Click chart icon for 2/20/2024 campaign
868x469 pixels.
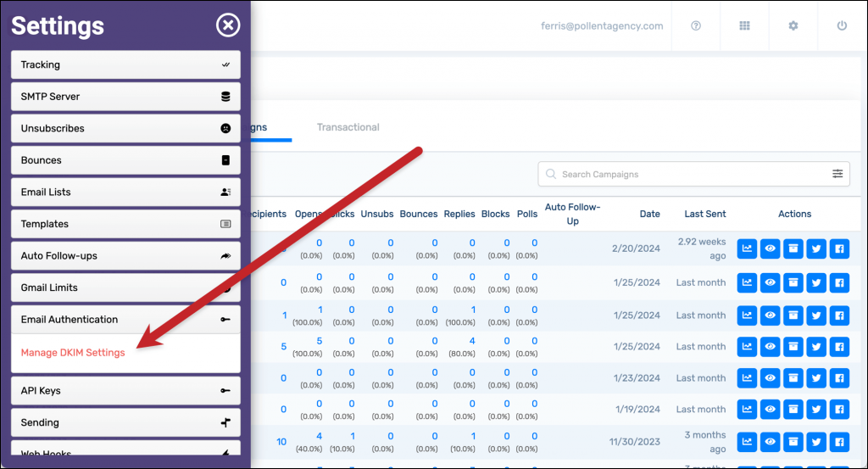pos(747,248)
